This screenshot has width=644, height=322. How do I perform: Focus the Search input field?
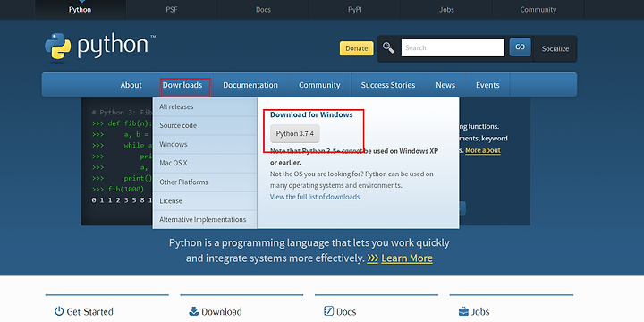pos(453,47)
